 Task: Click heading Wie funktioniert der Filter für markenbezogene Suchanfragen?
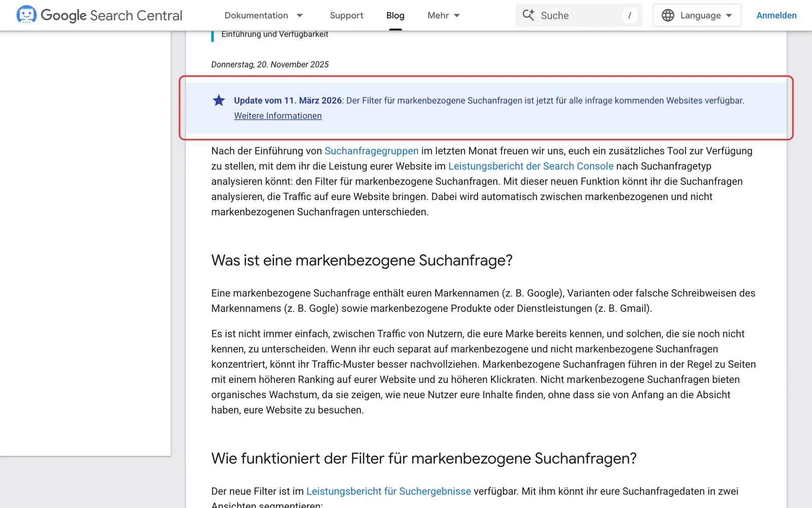424,459
